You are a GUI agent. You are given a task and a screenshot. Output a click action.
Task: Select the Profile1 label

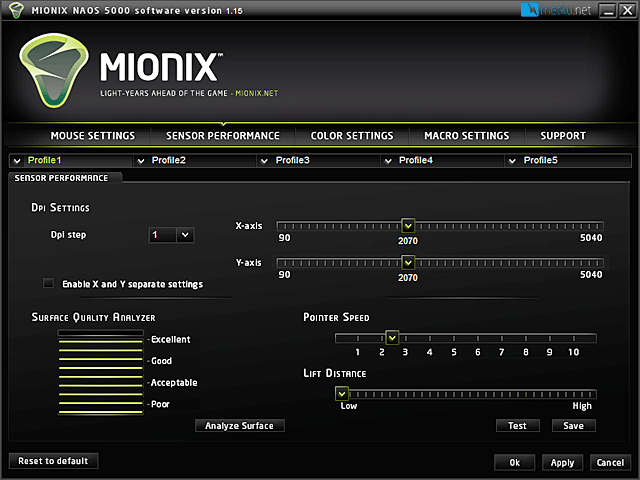[x=44, y=160]
